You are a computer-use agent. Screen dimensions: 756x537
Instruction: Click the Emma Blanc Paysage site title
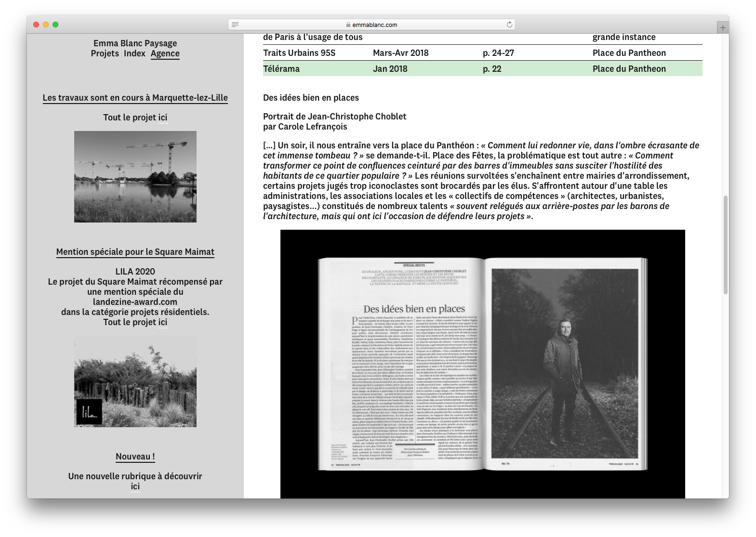[x=135, y=43]
